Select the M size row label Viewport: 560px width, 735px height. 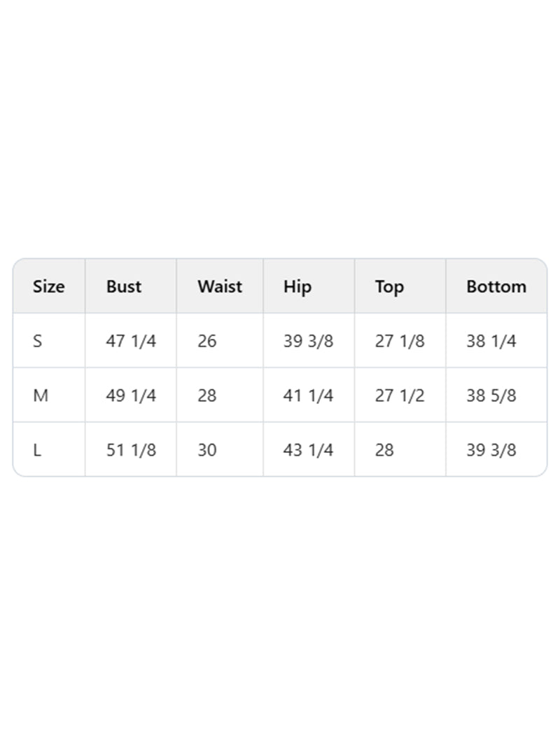click(41, 395)
